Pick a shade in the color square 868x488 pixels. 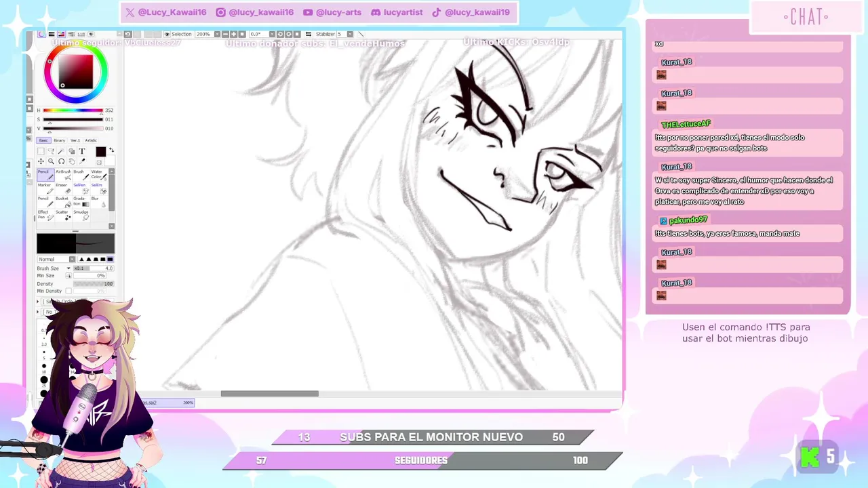(75, 71)
